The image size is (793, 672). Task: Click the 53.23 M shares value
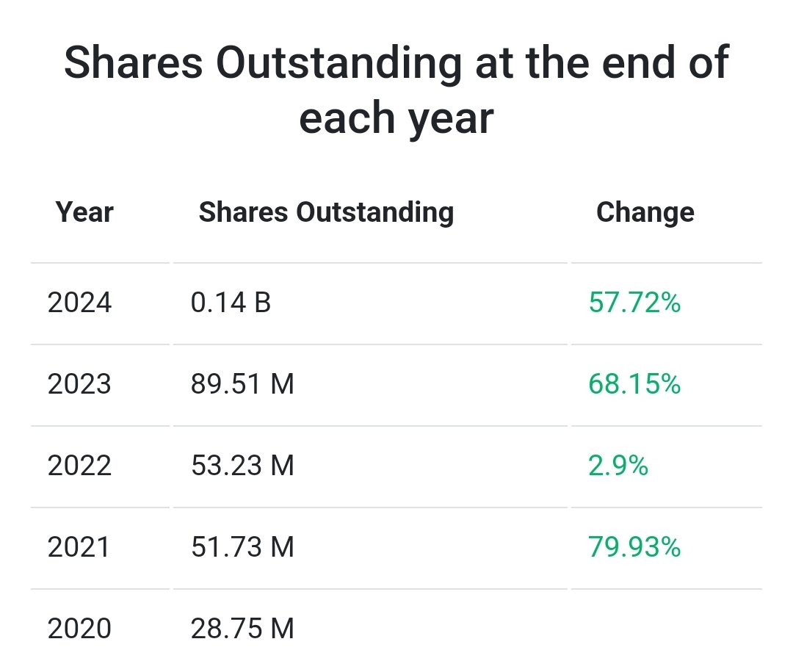[242, 466]
